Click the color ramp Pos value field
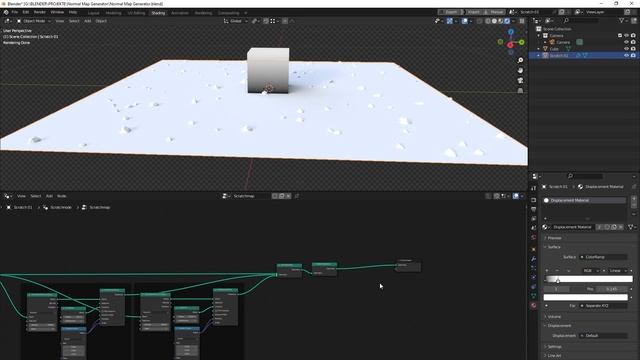This screenshot has height=360, width=640. pyautogui.click(x=611, y=289)
